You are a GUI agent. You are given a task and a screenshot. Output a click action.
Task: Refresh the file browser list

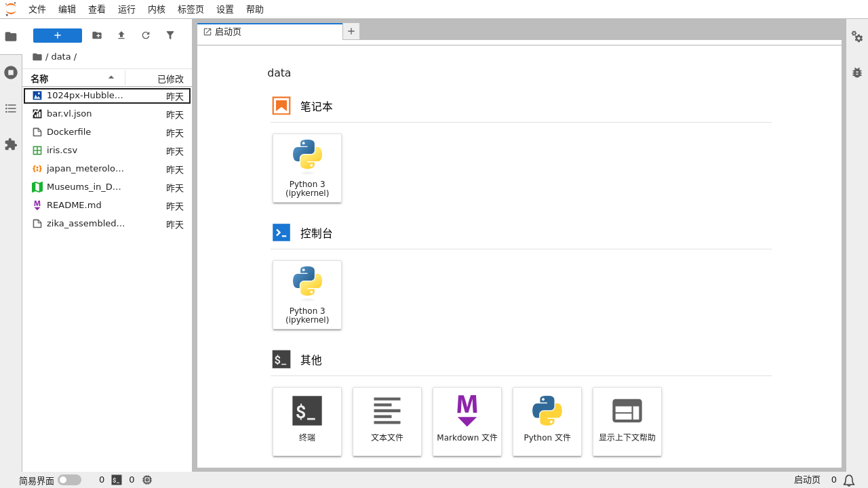146,35
